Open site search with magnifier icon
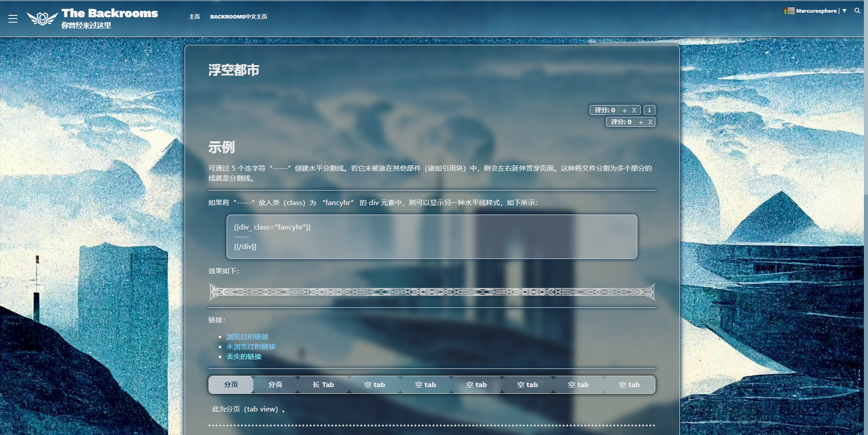868x435 pixels. [857, 11]
